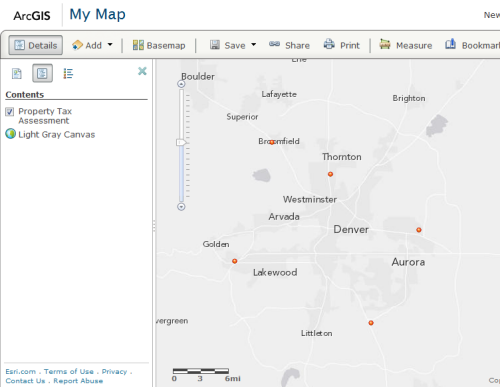This screenshot has height=387, width=500.
Task: Click the Print toolbar label
Action: click(350, 45)
